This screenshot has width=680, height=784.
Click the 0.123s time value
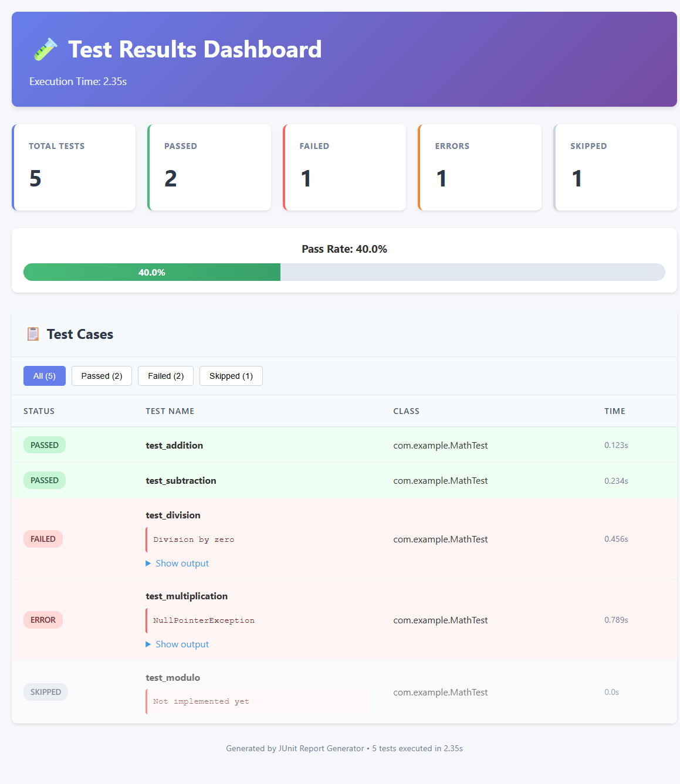[x=616, y=445]
